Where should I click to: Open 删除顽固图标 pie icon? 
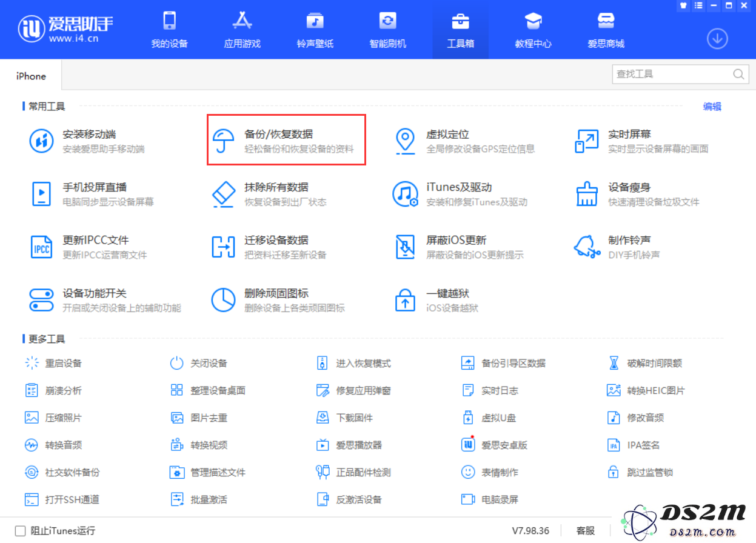click(x=224, y=299)
